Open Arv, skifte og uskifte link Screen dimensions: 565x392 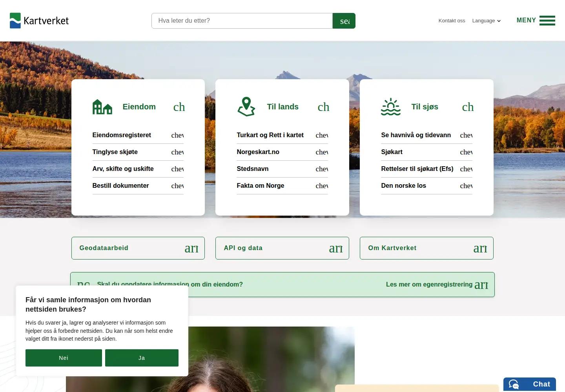[x=138, y=169]
